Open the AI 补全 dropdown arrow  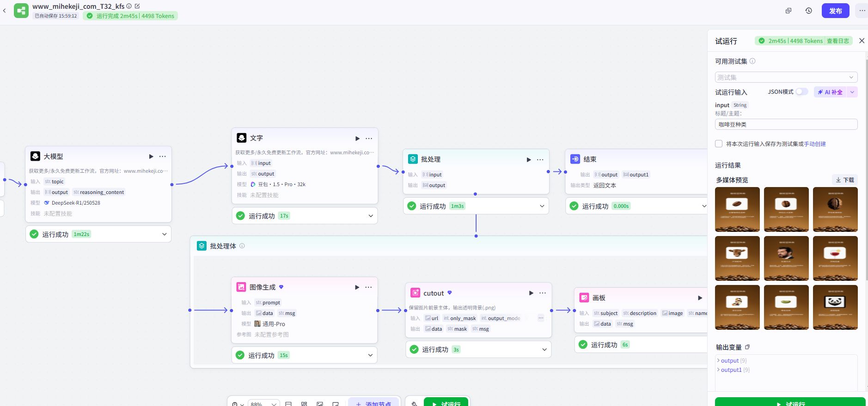tap(852, 92)
